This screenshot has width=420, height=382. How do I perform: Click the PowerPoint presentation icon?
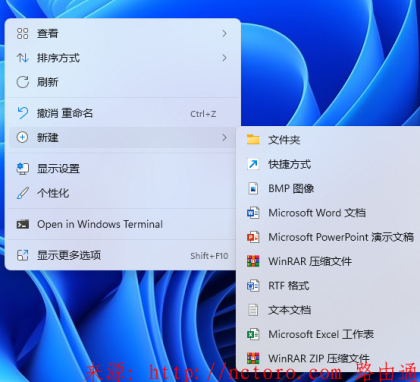(253, 237)
